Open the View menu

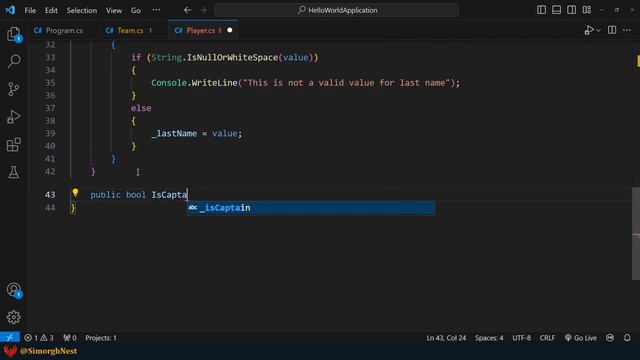[114, 10]
